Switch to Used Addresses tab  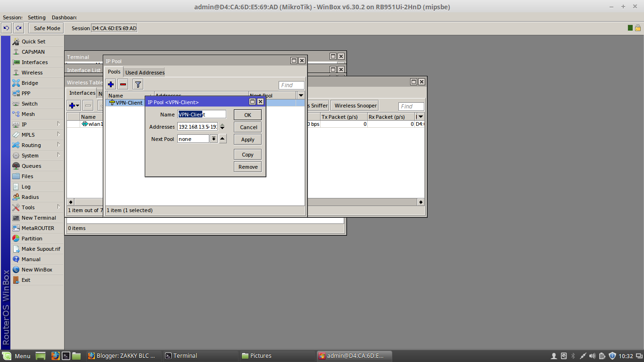pos(145,72)
